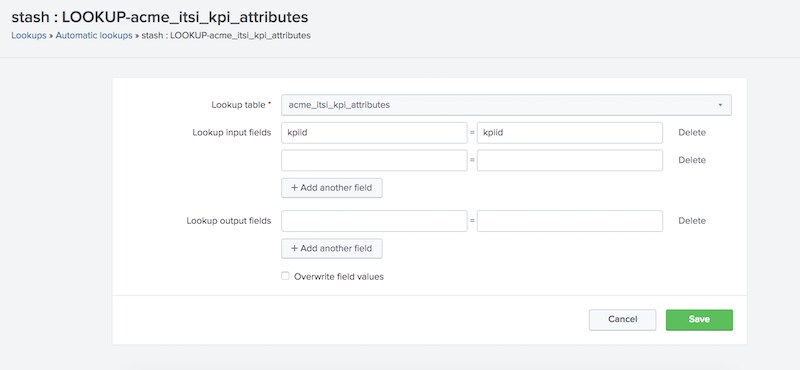
Task: Click the empty second-row left input field
Action: click(374, 160)
